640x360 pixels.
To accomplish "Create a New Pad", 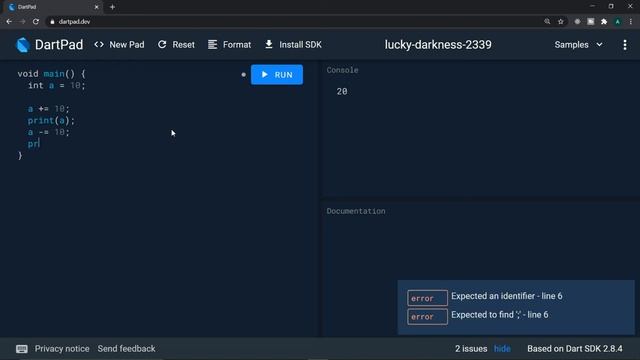I will [119, 45].
